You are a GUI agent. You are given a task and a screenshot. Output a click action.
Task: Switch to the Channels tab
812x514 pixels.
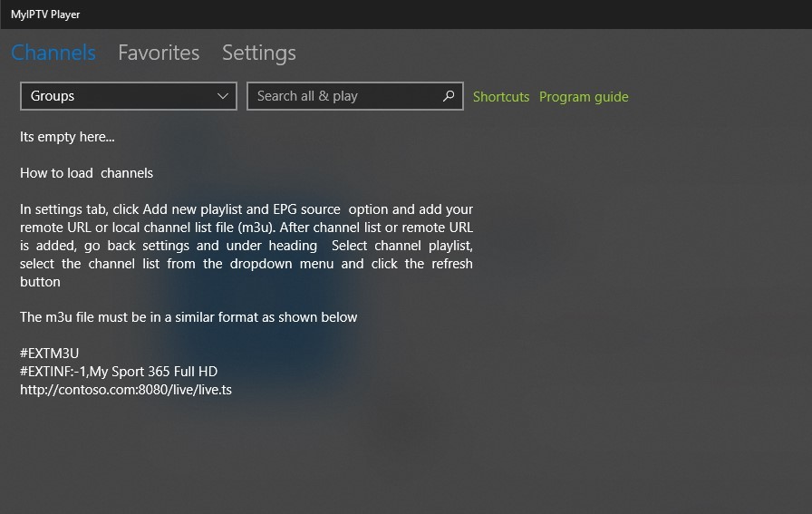pos(53,53)
